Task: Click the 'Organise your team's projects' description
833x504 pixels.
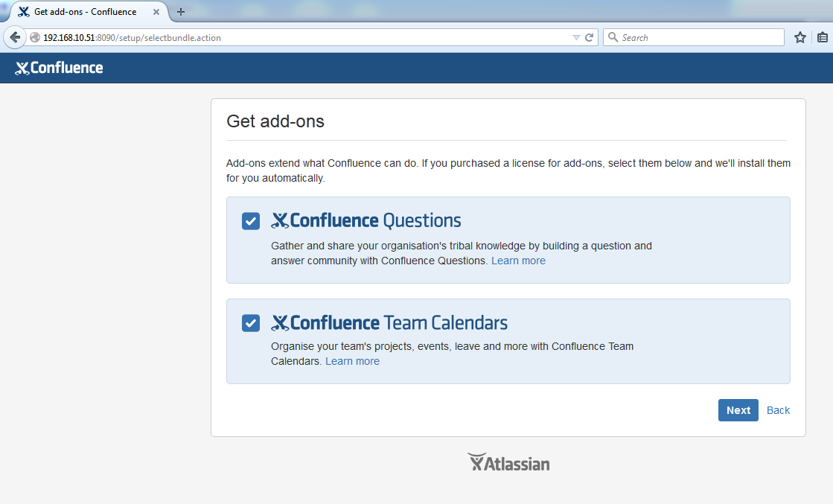Action: [452, 354]
